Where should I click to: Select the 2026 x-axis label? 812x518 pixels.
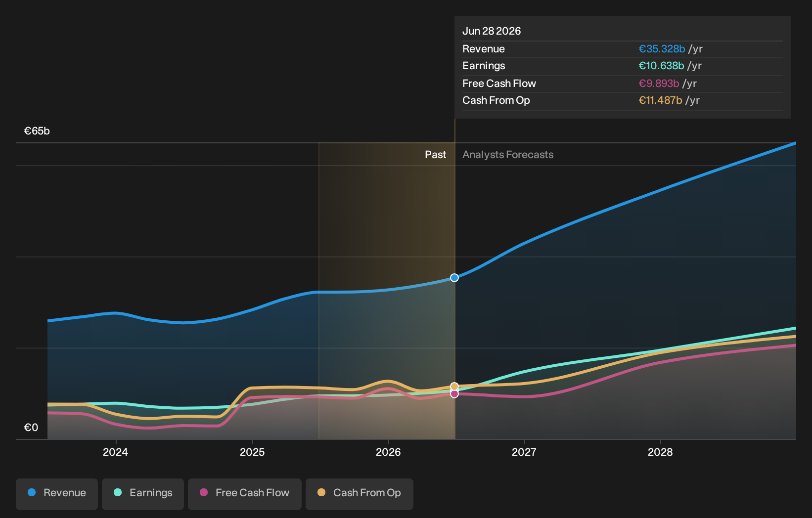pos(388,452)
